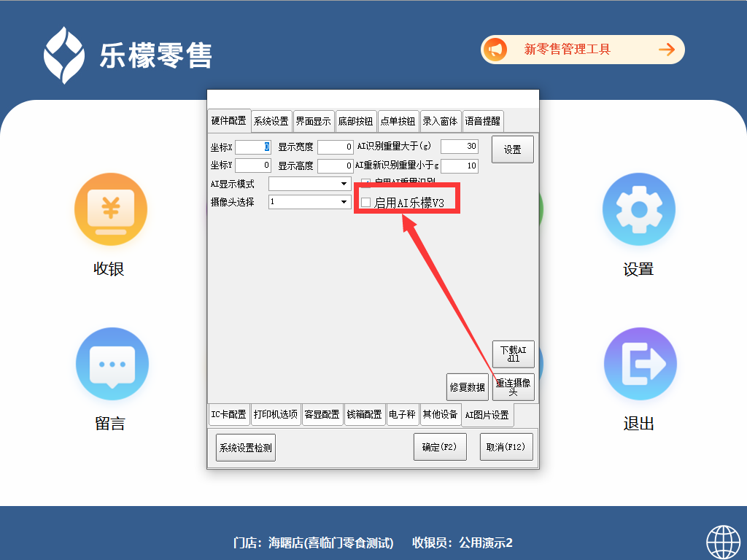Click the 坐标Y input field

(253, 166)
